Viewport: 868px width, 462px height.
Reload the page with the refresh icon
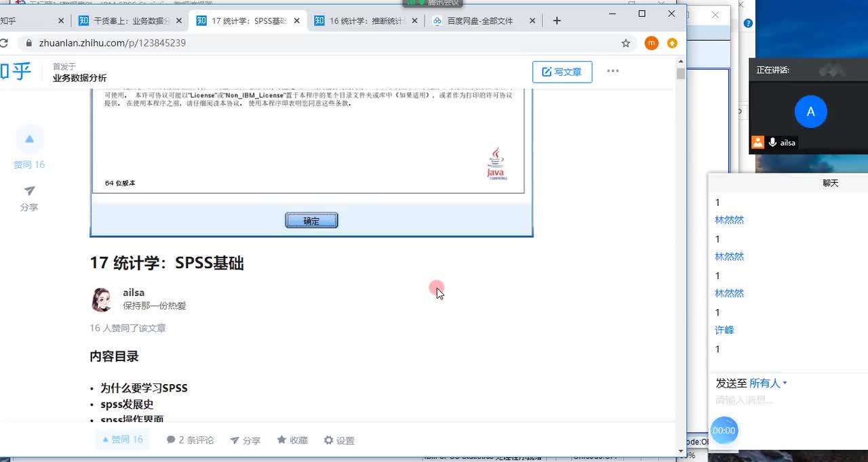point(3,43)
